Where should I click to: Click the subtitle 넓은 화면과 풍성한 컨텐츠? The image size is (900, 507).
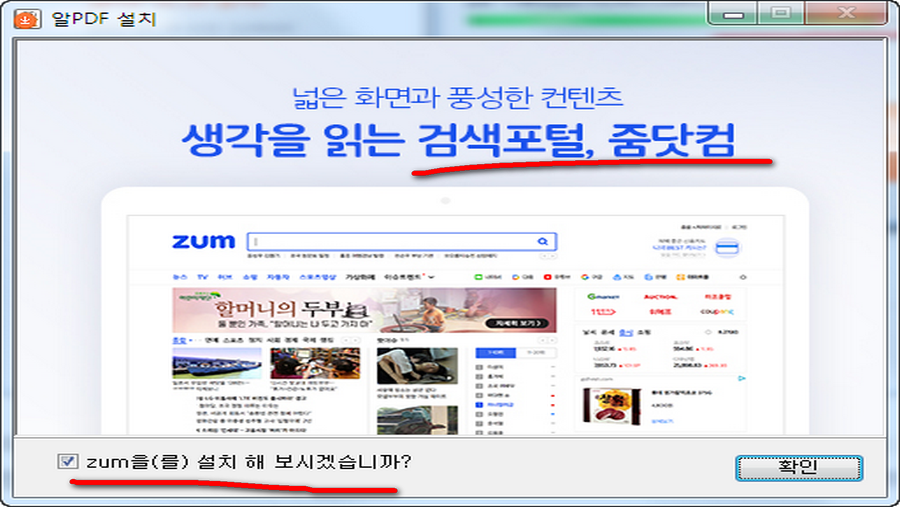457,97
